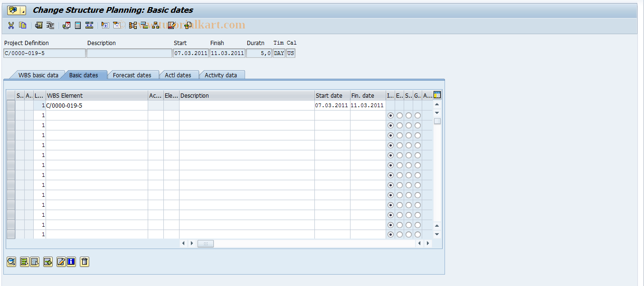Click the Project Definition field showing C/0000-019-5

click(x=43, y=53)
